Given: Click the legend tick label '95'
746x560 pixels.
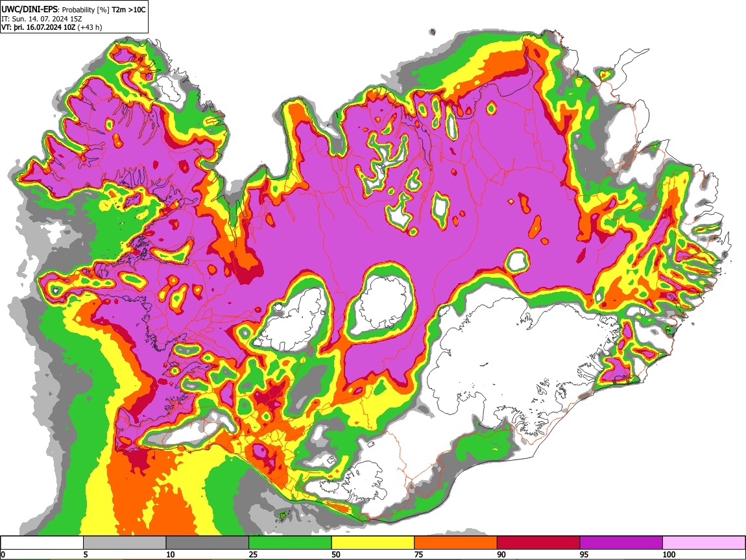Looking at the screenshot, I should tap(584, 554).
